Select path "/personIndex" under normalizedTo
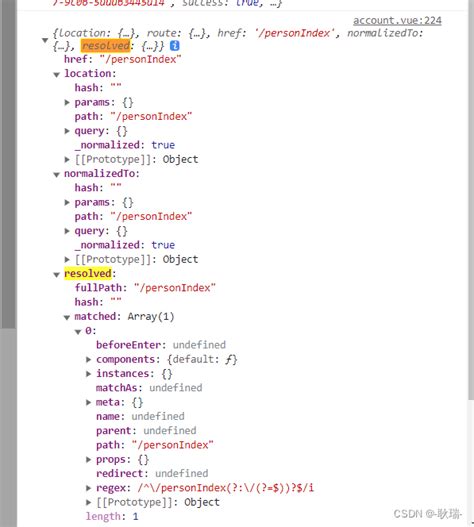474x527 pixels. tap(133, 216)
